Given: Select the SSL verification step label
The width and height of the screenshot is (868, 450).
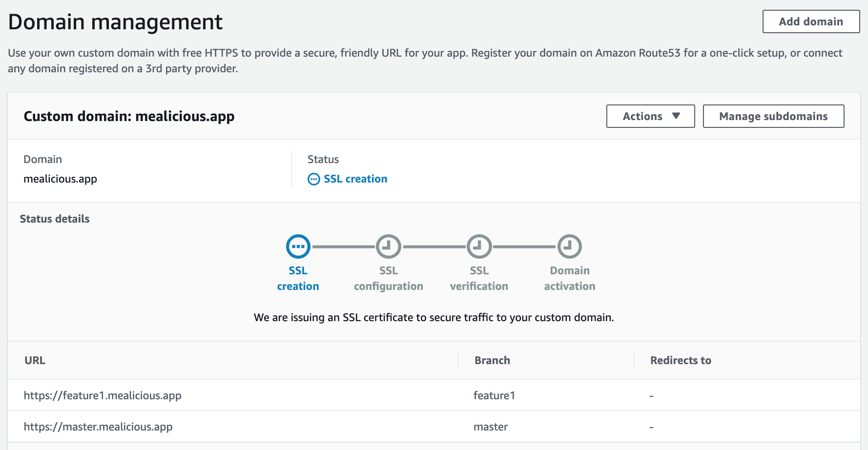Looking at the screenshot, I should [479, 278].
